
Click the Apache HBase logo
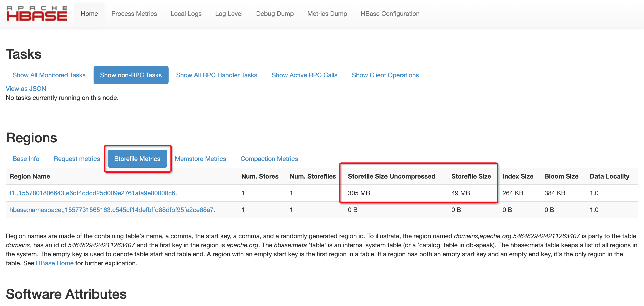coord(37,14)
